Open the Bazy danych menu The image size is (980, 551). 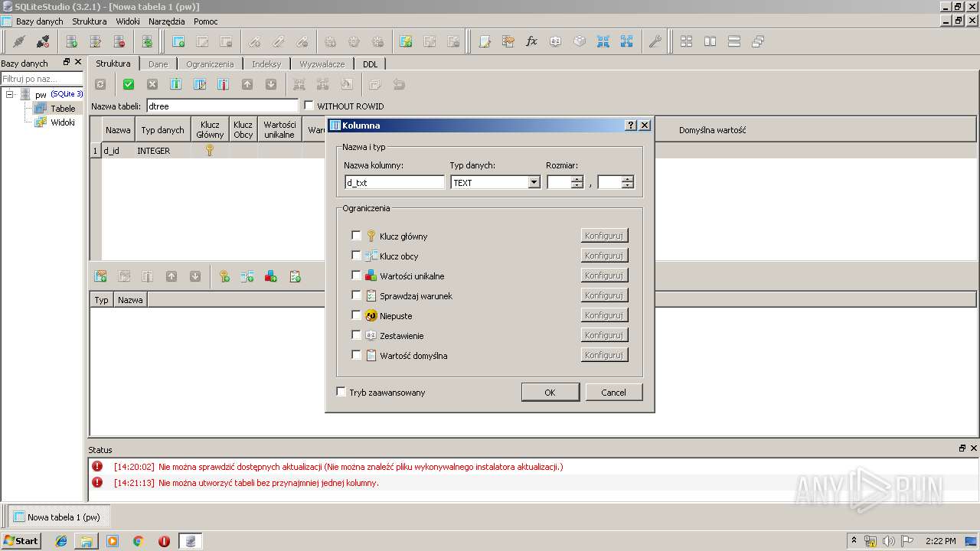click(40, 21)
